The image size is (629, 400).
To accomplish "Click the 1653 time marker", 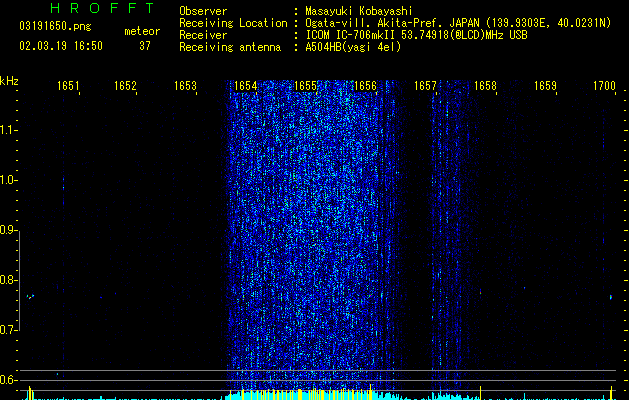I will (x=185, y=86).
